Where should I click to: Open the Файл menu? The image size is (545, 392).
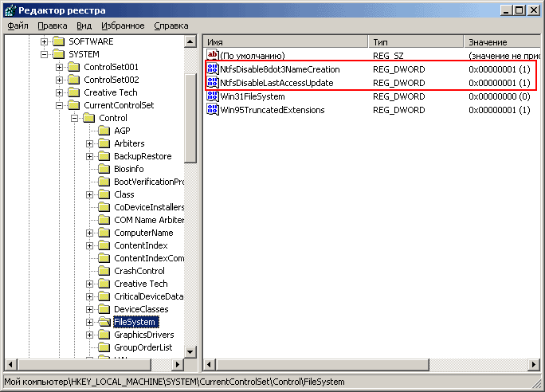tap(18, 25)
